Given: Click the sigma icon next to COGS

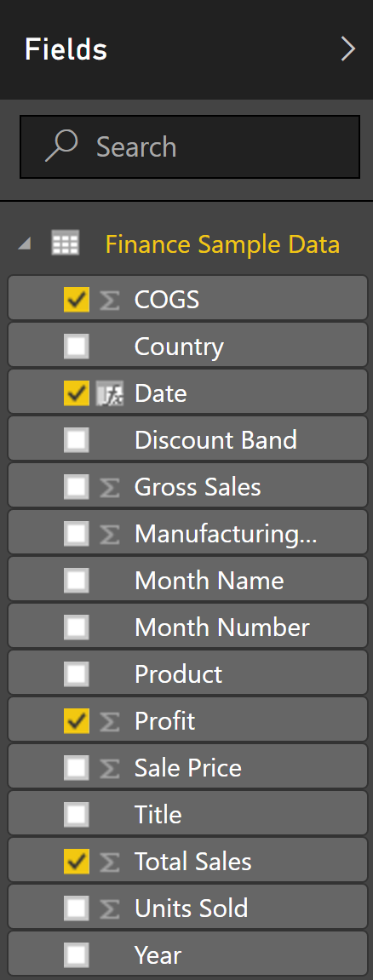Looking at the screenshot, I should (109, 300).
